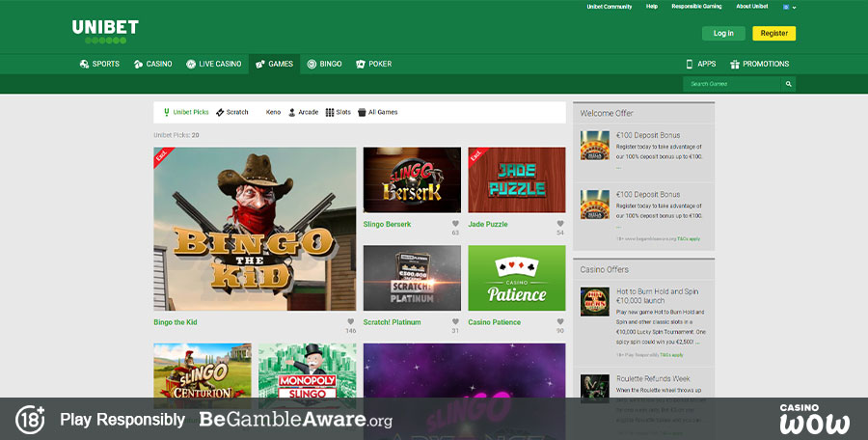Click the Jade Puzzle title link
Viewport: 868px width, 440px height.
click(488, 225)
